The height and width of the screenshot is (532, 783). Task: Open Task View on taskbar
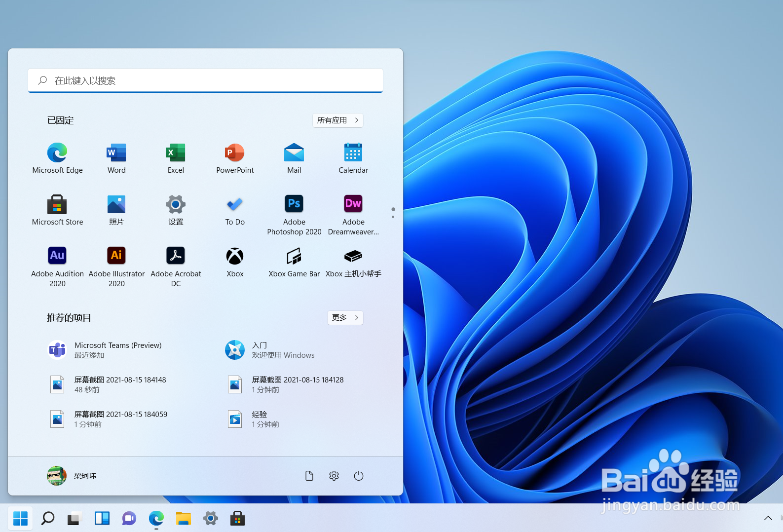pyautogui.click(x=74, y=518)
